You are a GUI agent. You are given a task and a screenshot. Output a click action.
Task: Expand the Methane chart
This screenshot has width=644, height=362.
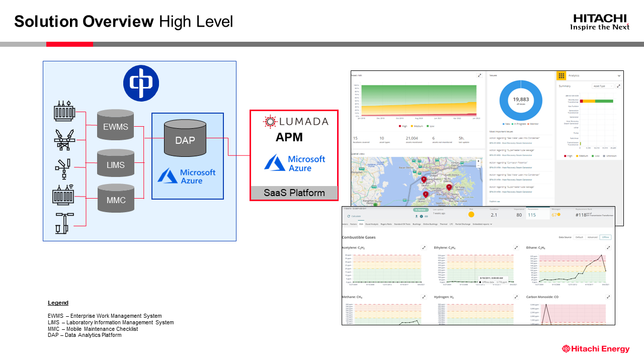pyautogui.click(x=424, y=297)
